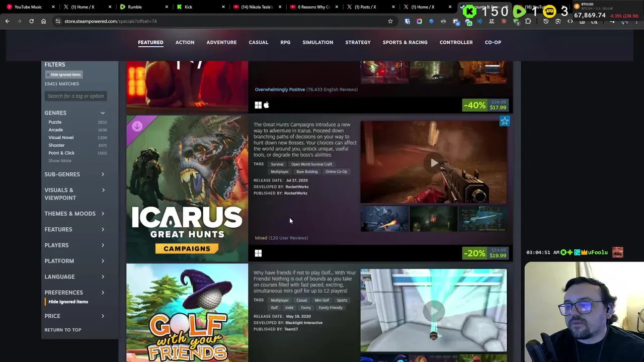Click Return to Top link

(63, 330)
